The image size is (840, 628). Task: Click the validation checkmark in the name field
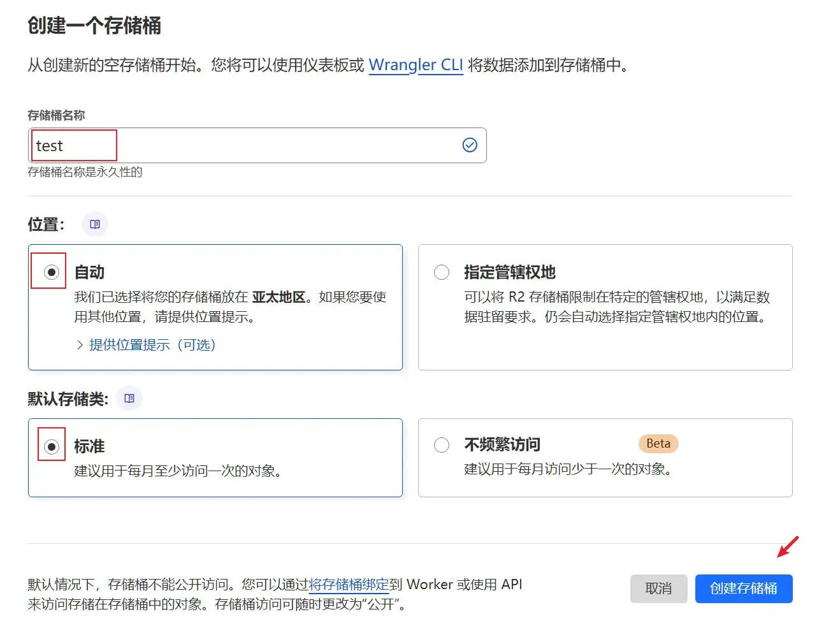pos(470,145)
